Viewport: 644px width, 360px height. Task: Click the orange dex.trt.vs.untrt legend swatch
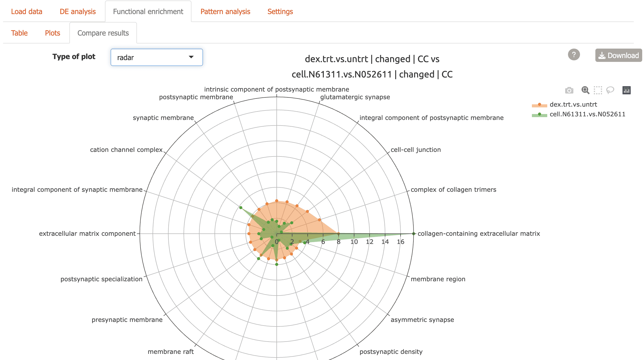click(x=539, y=105)
